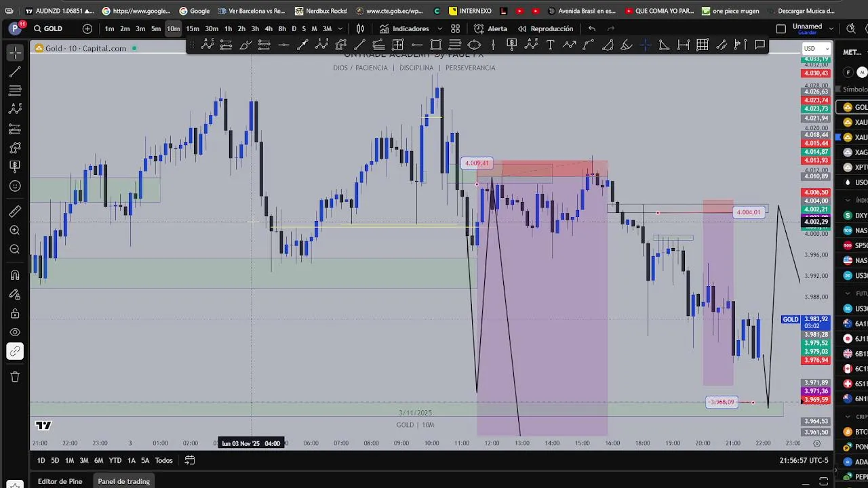Viewport: 868px width, 488px height.
Task: Toggle keep drawing mode pencil-lock icon
Action: (15, 294)
